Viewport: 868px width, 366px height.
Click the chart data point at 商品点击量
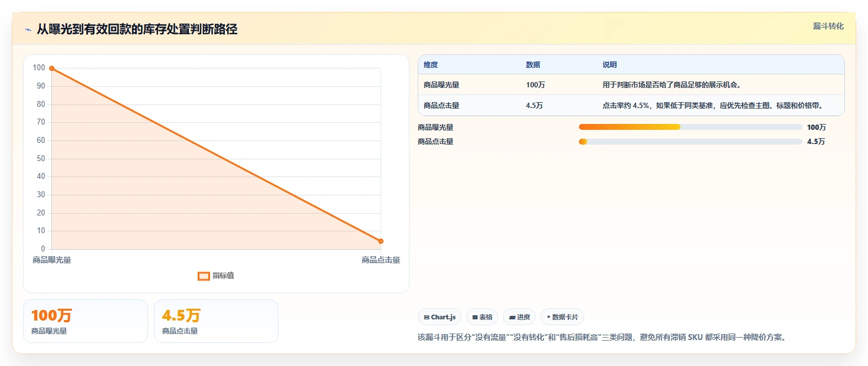point(381,241)
